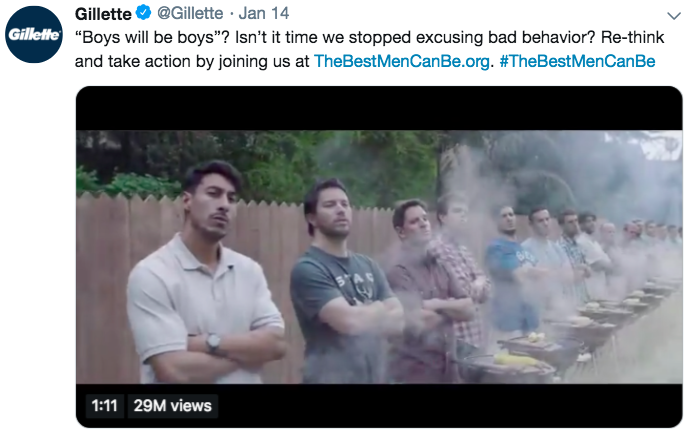Click the @Gillette handle

pyautogui.click(x=188, y=15)
